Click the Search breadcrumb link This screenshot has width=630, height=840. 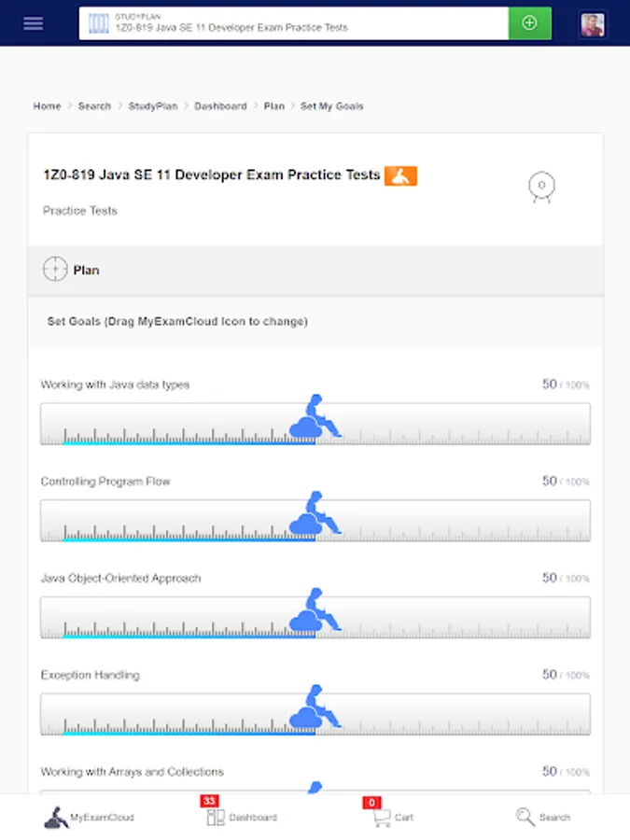[94, 106]
